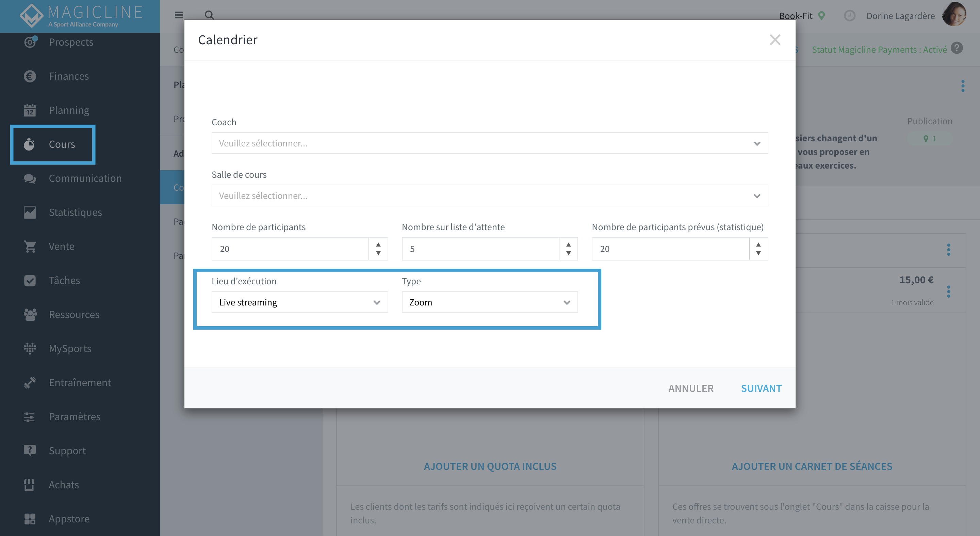Click the Finances euro icon
The width and height of the screenshot is (980, 536).
point(30,76)
